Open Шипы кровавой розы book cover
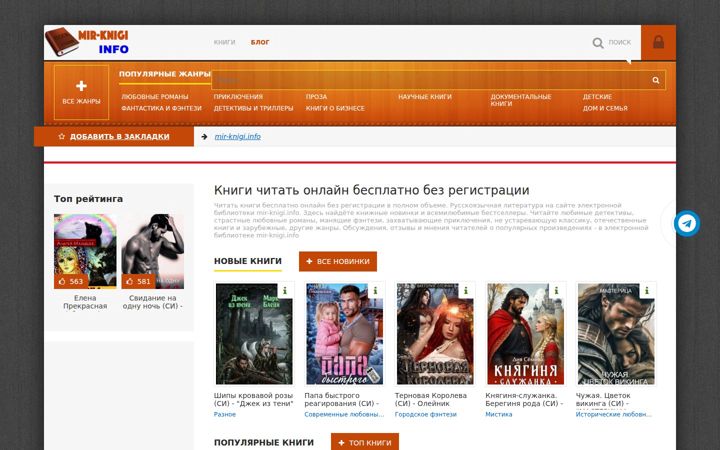The width and height of the screenshot is (720, 450). [x=254, y=334]
